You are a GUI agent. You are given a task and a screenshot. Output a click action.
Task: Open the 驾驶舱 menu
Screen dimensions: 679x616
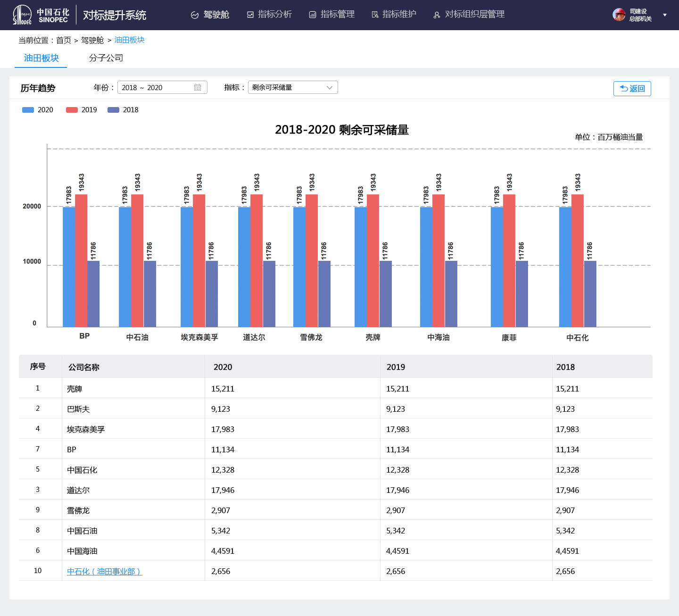[x=210, y=15]
